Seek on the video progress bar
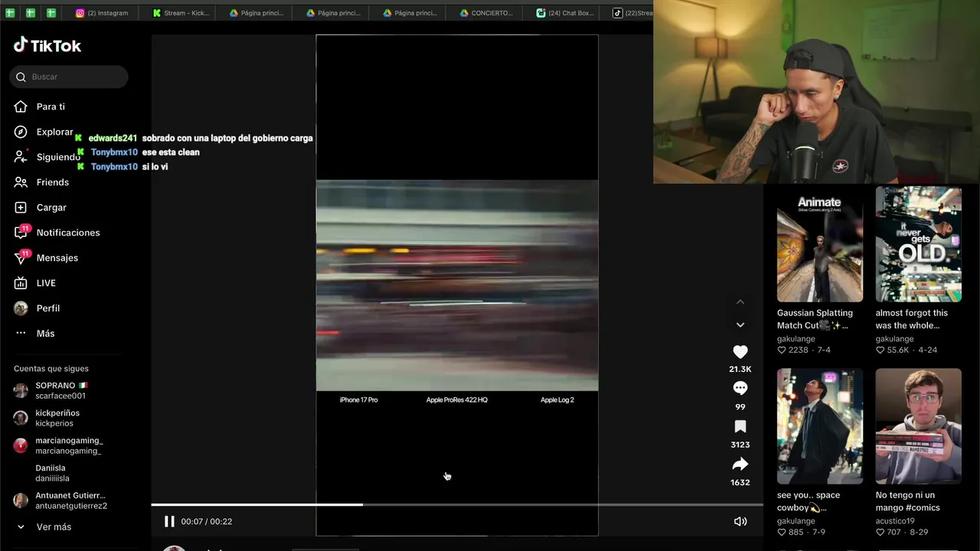 click(457, 504)
